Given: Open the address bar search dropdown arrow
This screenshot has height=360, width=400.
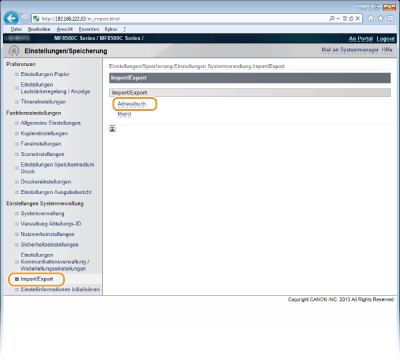Looking at the screenshot, I should (x=338, y=19).
